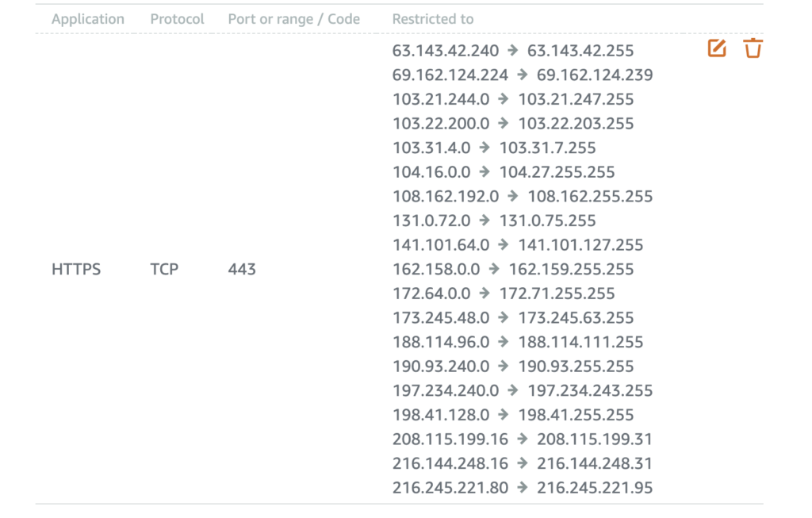Click the 197.234.243.255 address
This screenshot has height=518, width=812.
590,390
